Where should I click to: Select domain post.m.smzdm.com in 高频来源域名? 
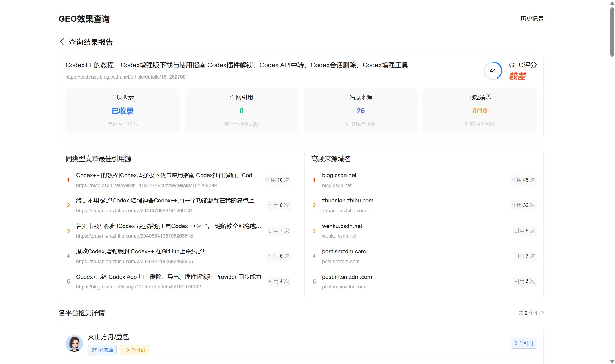click(x=347, y=277)
